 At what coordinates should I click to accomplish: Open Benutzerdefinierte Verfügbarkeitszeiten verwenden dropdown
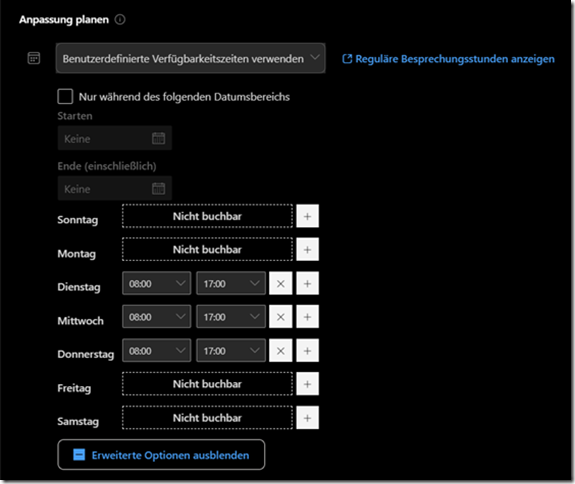click(190, 58)
